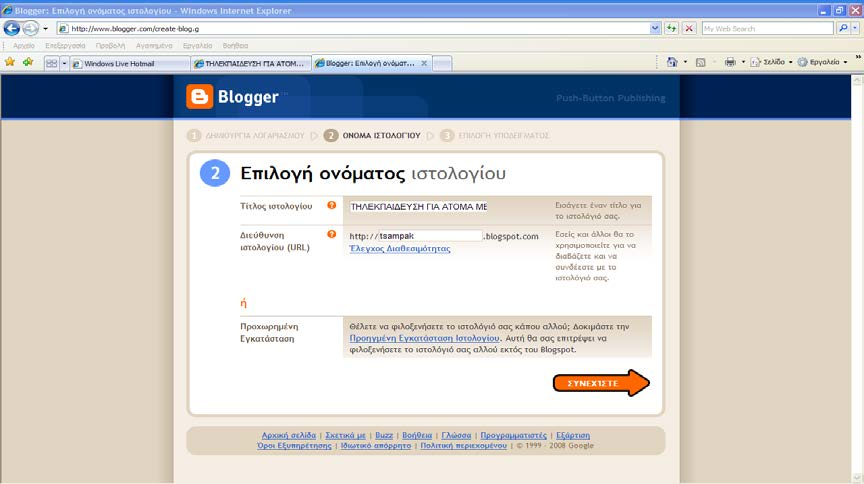Image resolution: width=864 pixels, height=484 pixels.
Task: Open the recent pages dropdown beside Forward
Action: point(46,29)
